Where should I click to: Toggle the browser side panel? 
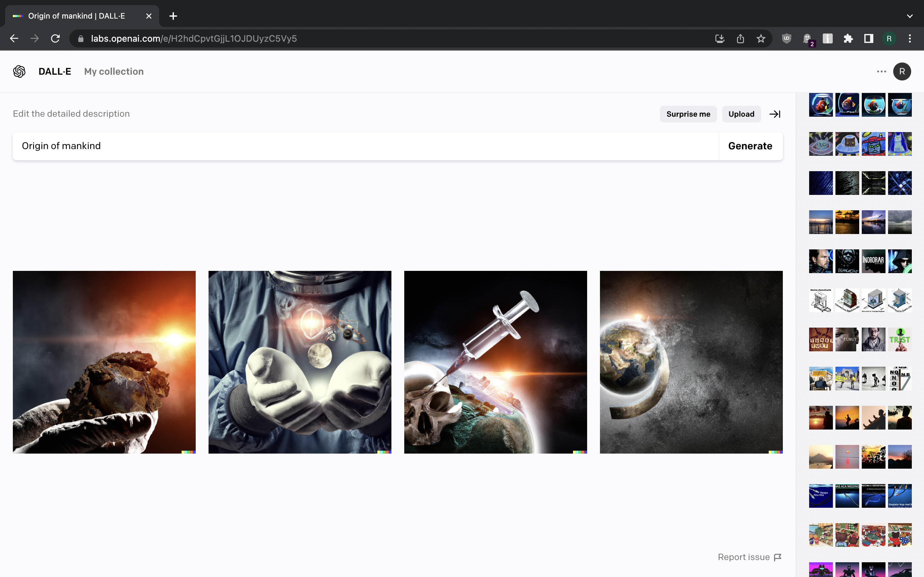[x=868, y=38]
